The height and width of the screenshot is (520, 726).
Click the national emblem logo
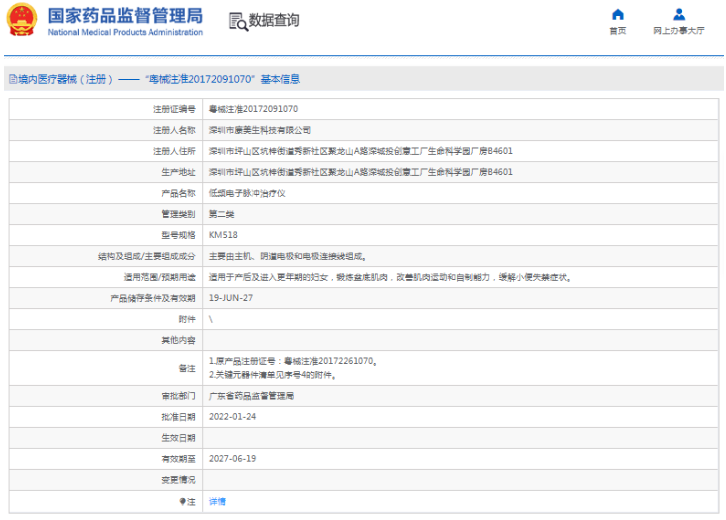pyautogui.click(x=22, y=20)
